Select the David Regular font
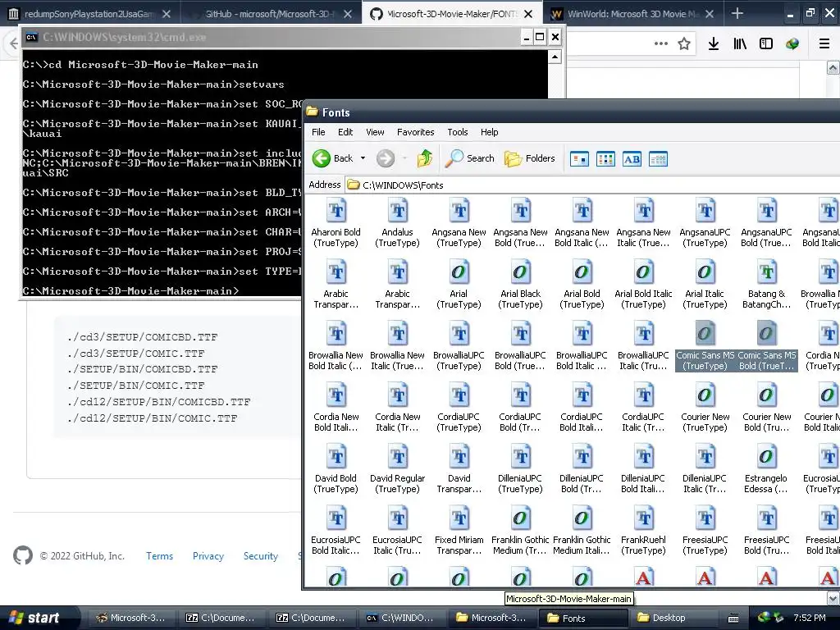The width and height of the screenshot is (840, 630). [x=398, y=469]
